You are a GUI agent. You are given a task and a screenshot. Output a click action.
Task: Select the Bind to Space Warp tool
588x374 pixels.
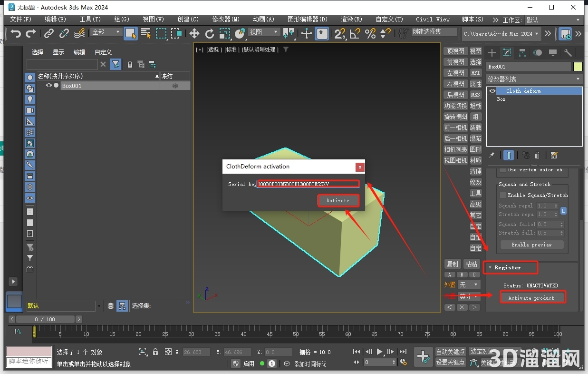click(79, 33)
